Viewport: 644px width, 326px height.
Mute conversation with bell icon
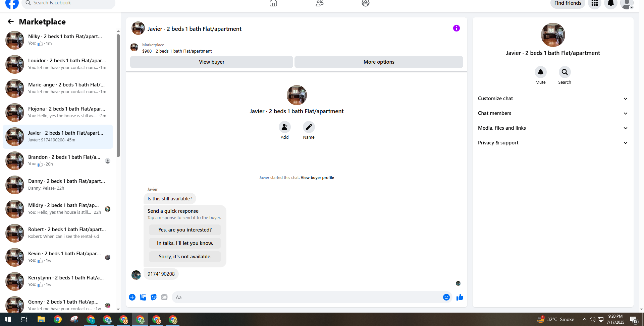pos(540,72)
